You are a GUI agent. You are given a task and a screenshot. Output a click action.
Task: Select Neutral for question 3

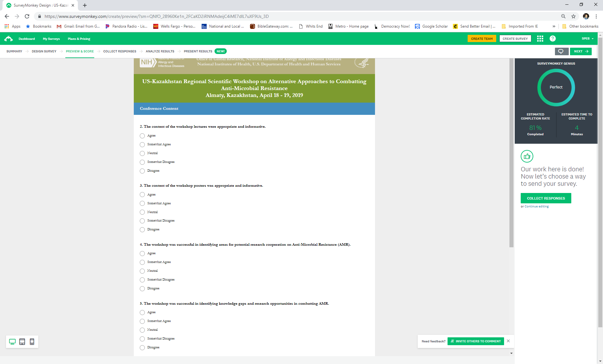point(142,212)
